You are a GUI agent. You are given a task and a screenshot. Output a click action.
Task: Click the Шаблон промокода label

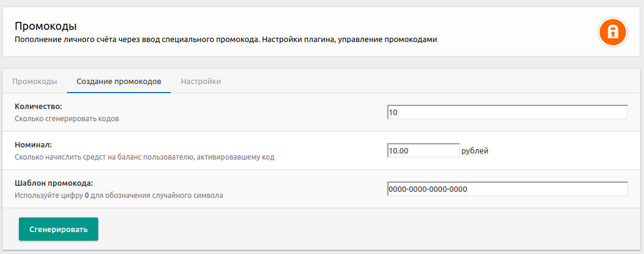pos(54,183)
